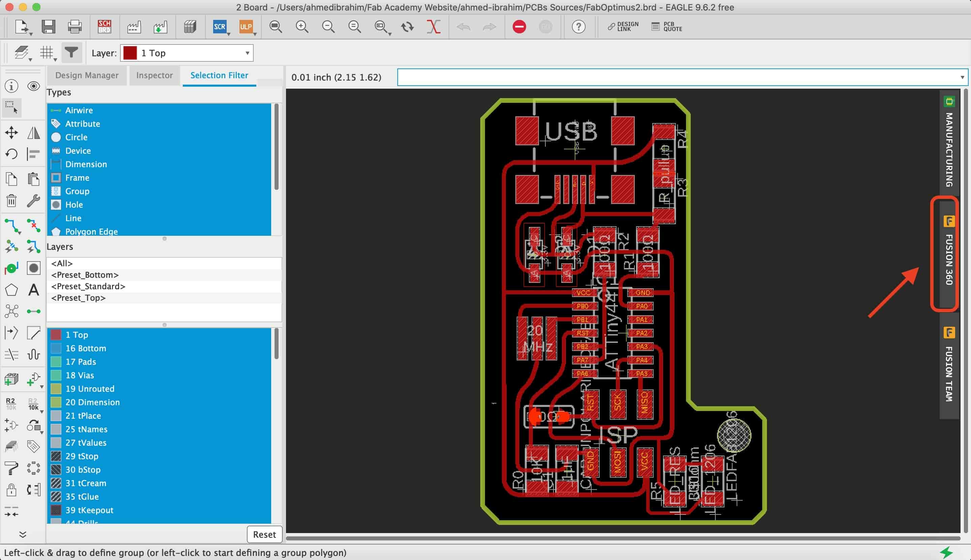Open the FUSION TEAM side panel tab
Image resolution: width=971 pixels, height=560 pixels.
click(x=949, y=365)
